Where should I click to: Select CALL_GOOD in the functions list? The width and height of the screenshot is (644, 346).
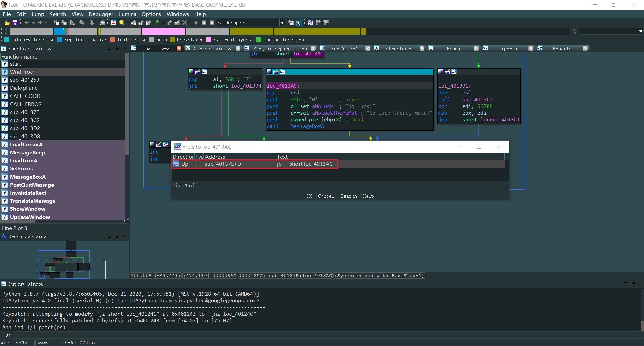[25, 96]
